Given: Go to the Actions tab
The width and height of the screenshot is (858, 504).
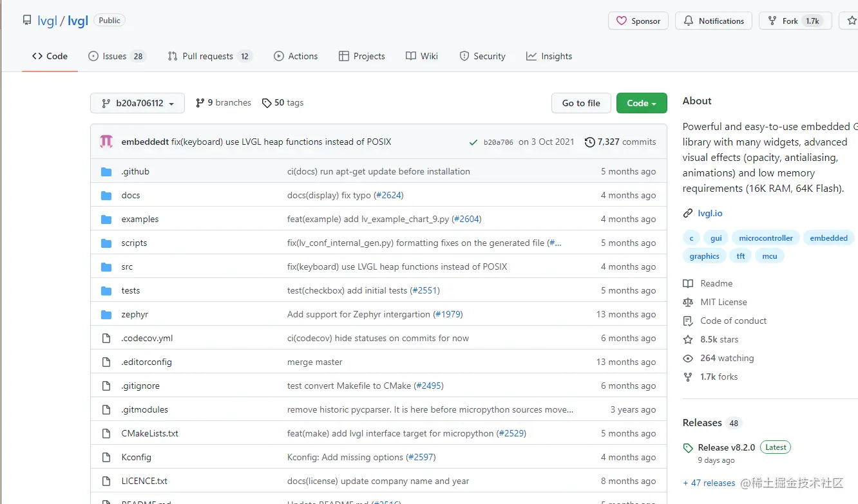Looking at the screenshot, I should [x=296, y=56].
